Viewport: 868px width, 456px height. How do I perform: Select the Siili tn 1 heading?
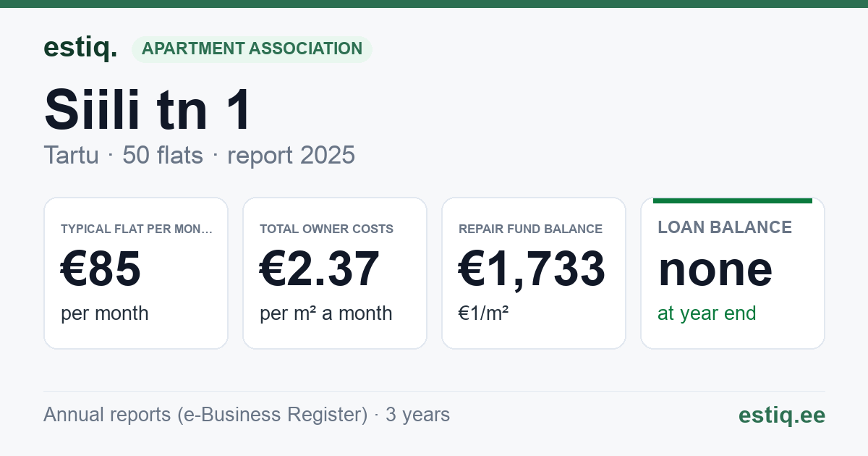(148, 109)
